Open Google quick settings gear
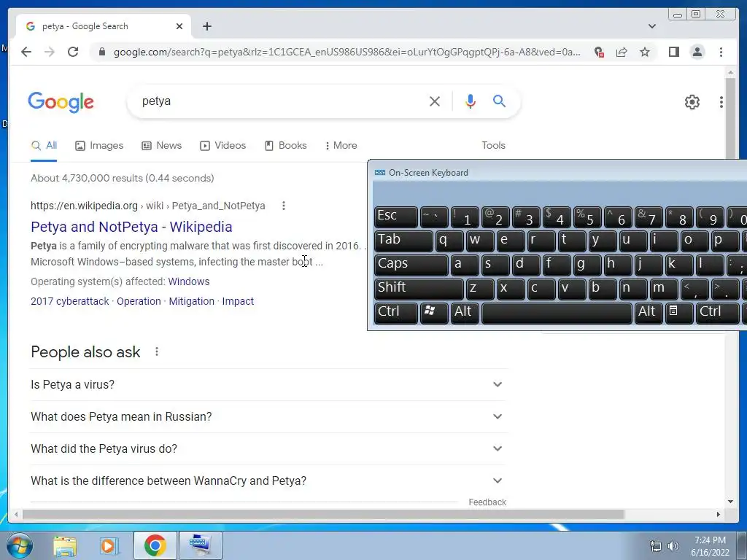The height and width of the screenshot is (560, 747). [692, 101]
